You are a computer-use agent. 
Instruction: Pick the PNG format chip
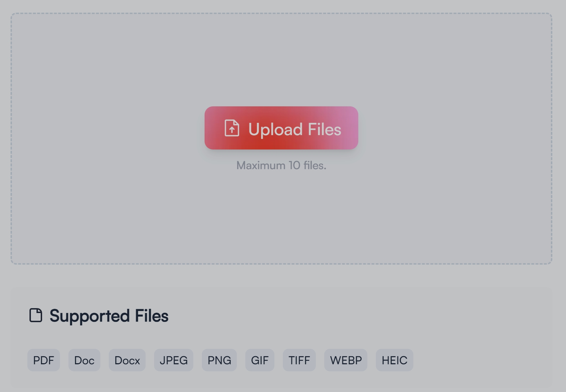[x=219, y=360]
